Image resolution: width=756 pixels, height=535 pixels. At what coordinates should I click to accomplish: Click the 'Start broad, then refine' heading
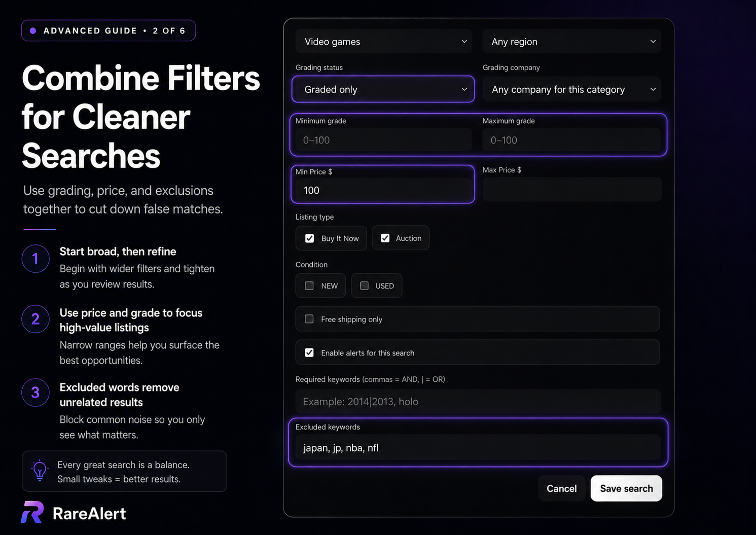point(118,252)
